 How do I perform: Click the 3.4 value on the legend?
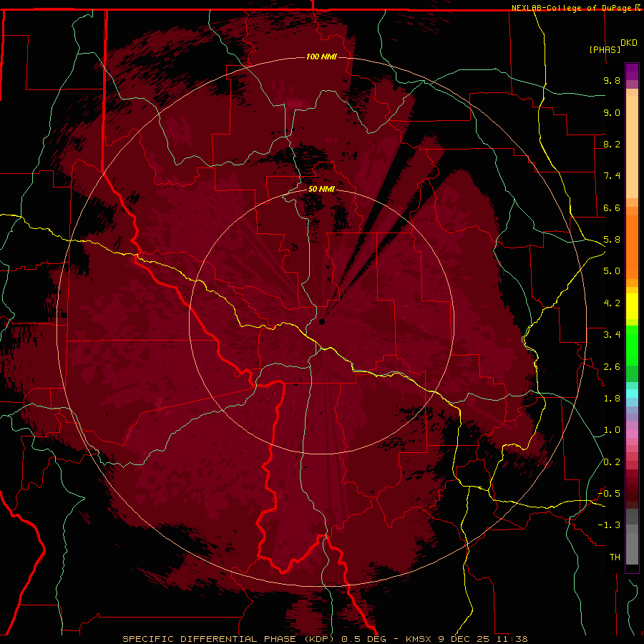tap(612, 335)
